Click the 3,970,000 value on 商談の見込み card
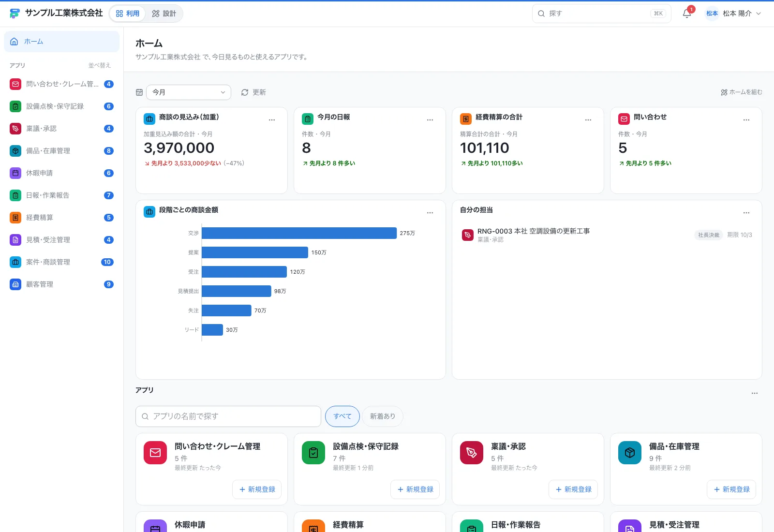This screenshot has height=532, width=774. click(x=179, y=148)
